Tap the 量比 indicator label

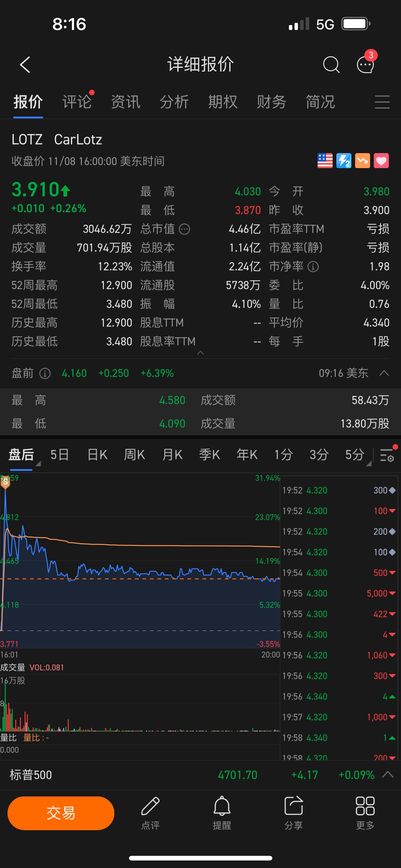pos(25,738)
